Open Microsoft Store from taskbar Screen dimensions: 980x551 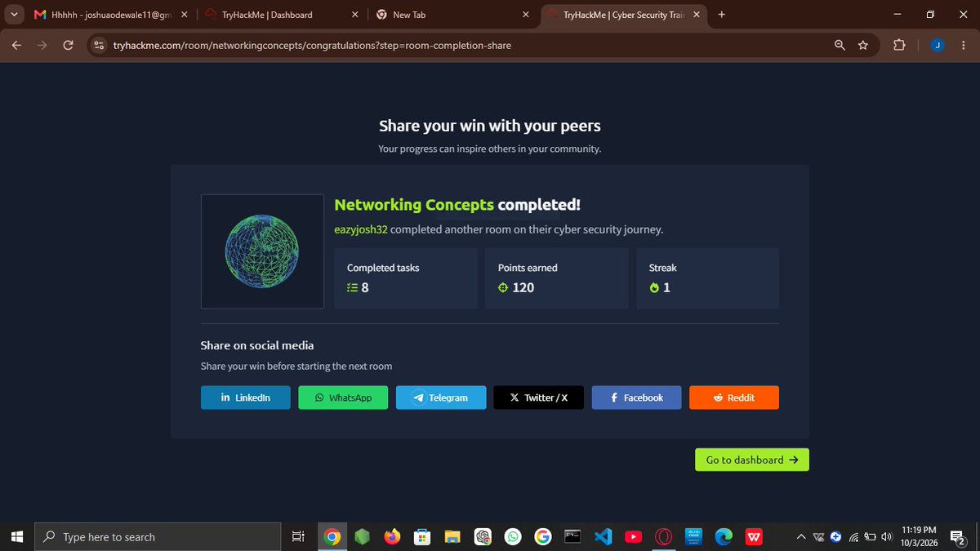pos(422,536)
